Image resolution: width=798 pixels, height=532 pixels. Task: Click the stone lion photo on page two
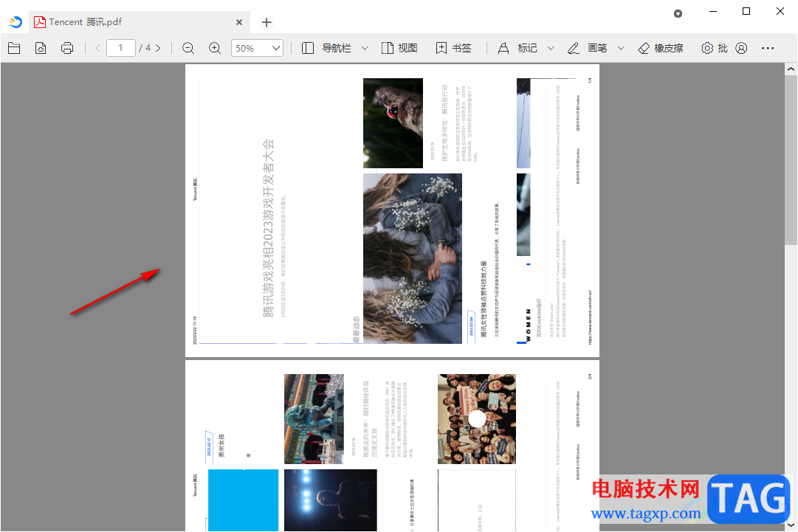[314, 419]
